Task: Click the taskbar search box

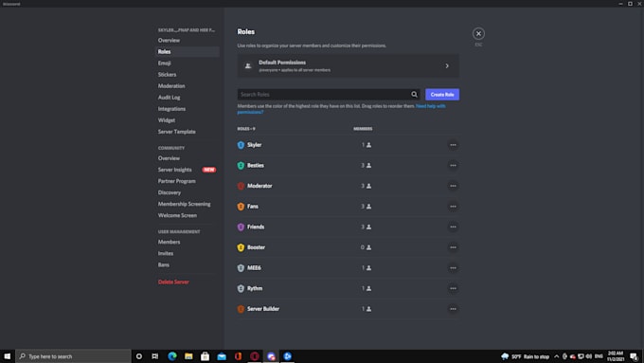Action: click(73, 356)
